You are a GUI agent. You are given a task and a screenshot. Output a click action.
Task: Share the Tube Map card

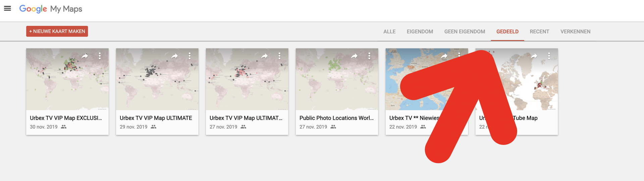(534, 56)
